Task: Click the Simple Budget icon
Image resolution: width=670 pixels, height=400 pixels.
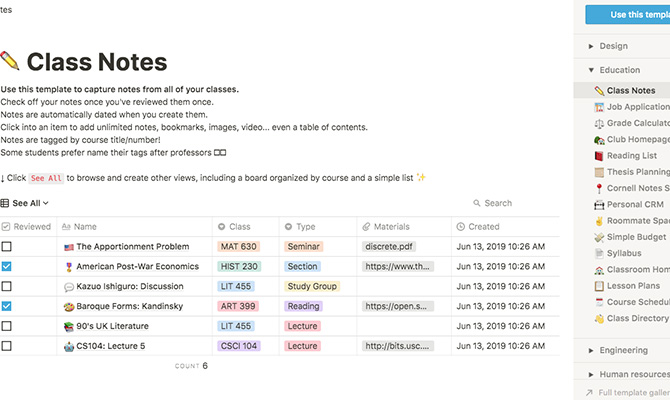Action: (599, 237)
